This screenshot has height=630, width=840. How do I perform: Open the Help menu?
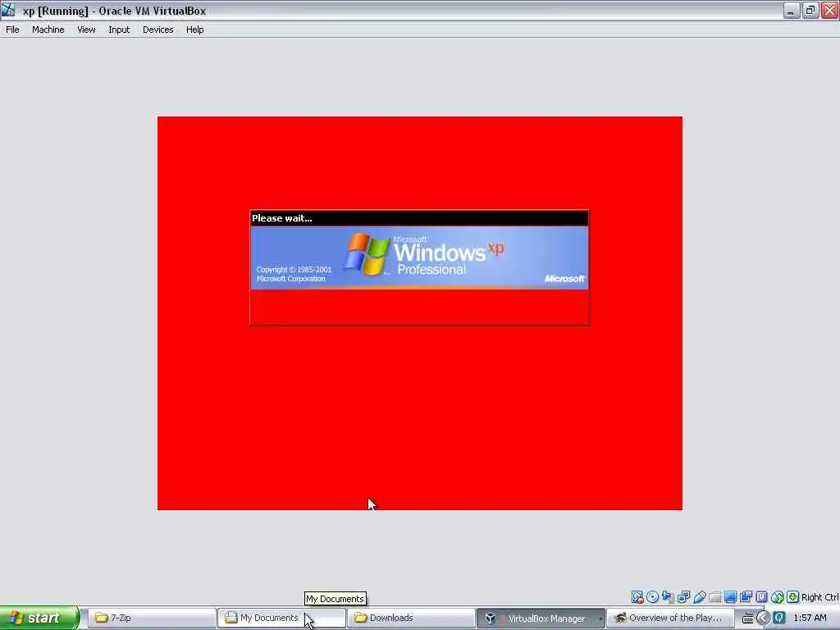point(194,30)
